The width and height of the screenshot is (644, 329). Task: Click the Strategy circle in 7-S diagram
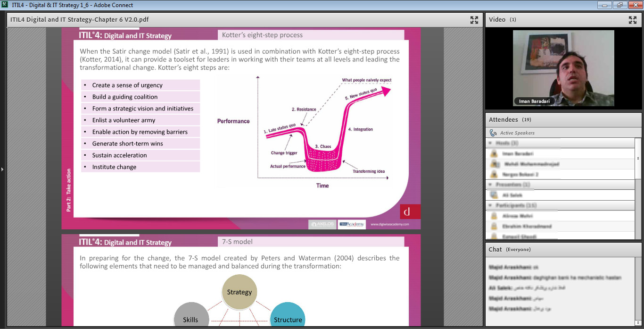point(239,292)
